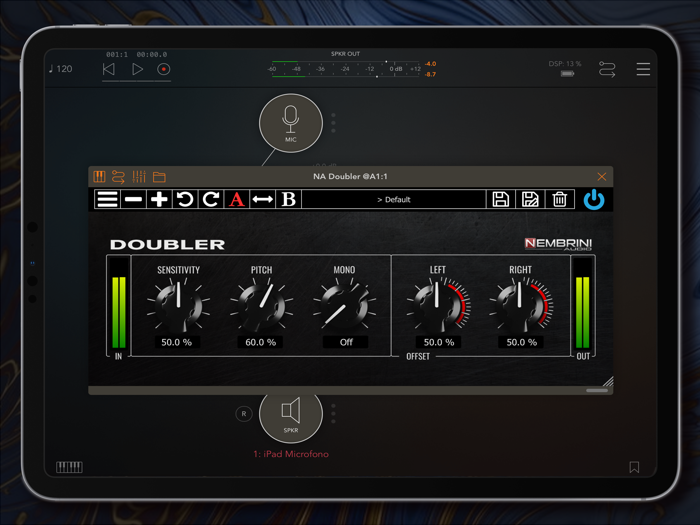
Task: Click the Nembrini Audio logo
Action: [x=558, y=244]
